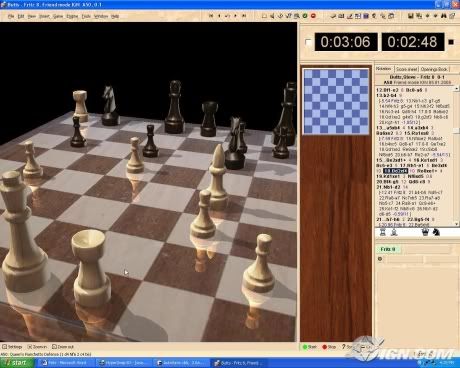The height and width of the screenshot is (368, 460).
Task: Click the Settings button below the board
Action: (12, 347)
